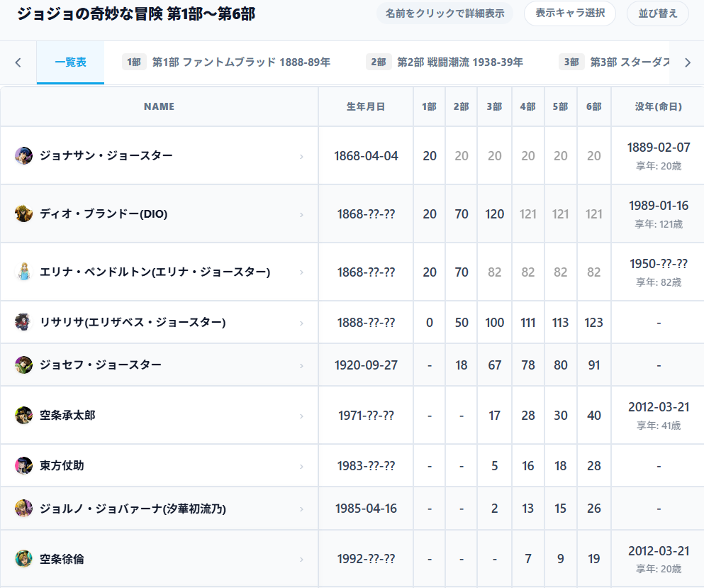Click Joseph's 3部 age 67
Image resolution: width=704 pixels, height=588 pixels.
coord(494,365)
